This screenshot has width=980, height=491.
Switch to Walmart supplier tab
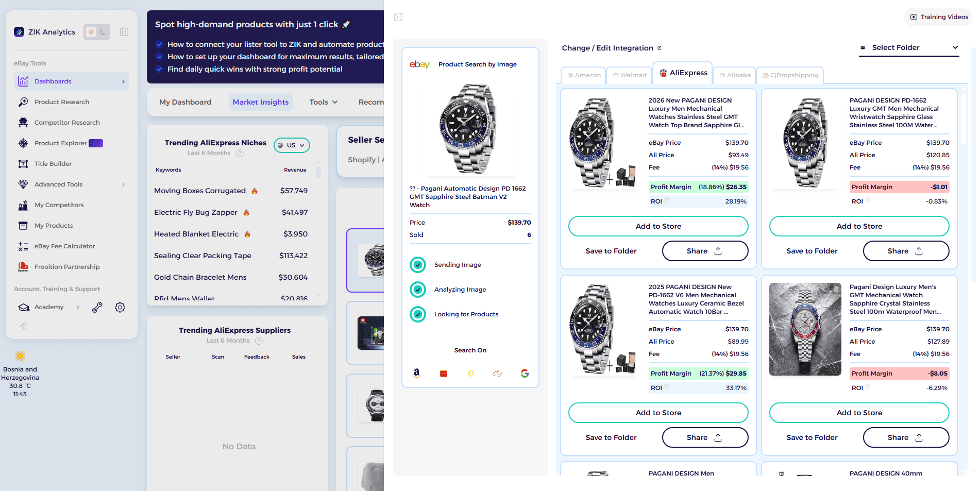(x=630, y=75)
